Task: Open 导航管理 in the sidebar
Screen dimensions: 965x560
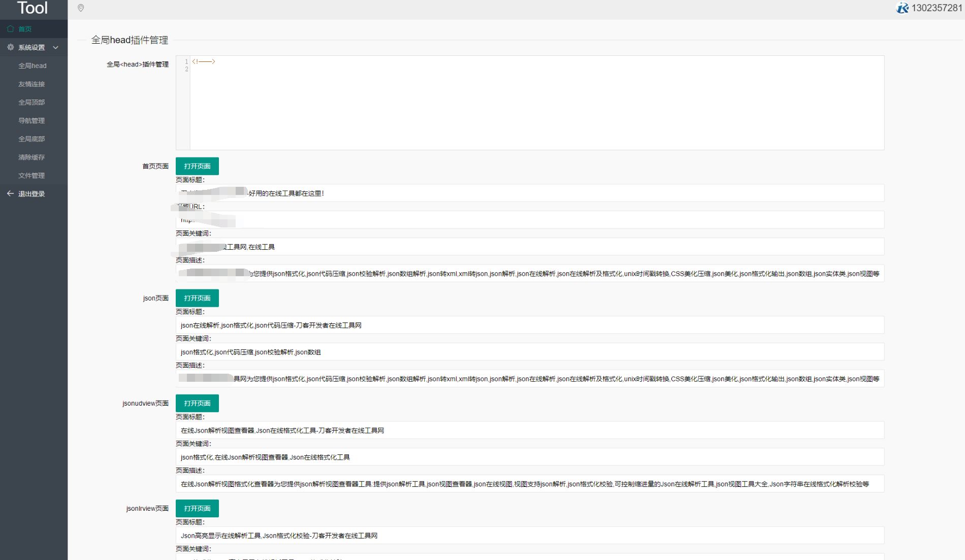Action: (x=31, y=120)
